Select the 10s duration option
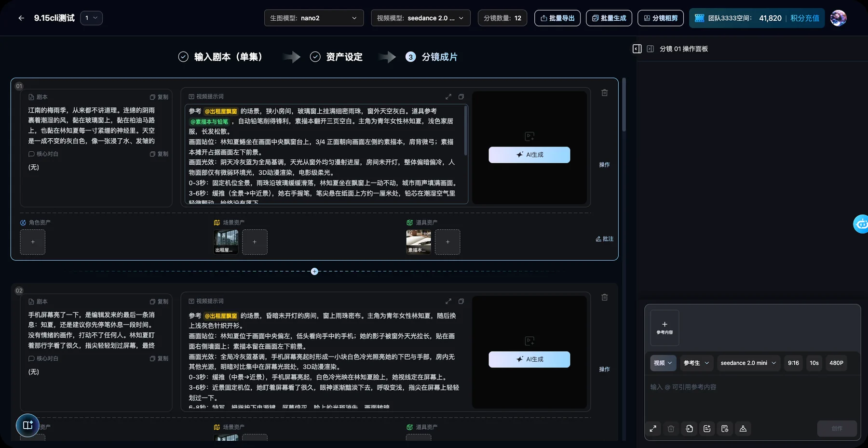This screenshot has height=448, width=868. 814,363
